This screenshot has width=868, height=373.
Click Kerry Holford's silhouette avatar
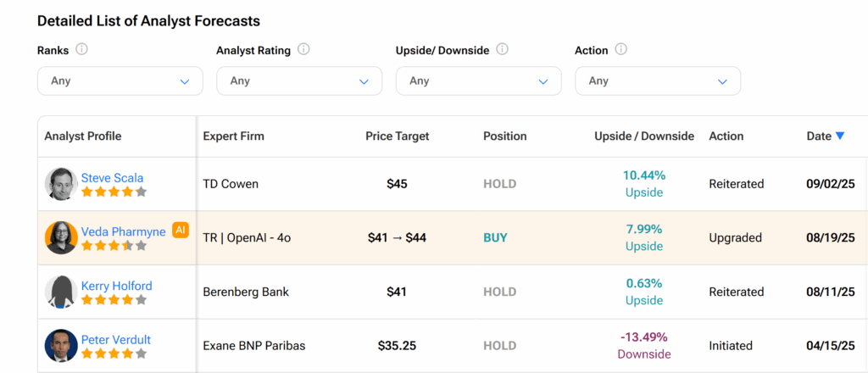click(x=61, y=292)
